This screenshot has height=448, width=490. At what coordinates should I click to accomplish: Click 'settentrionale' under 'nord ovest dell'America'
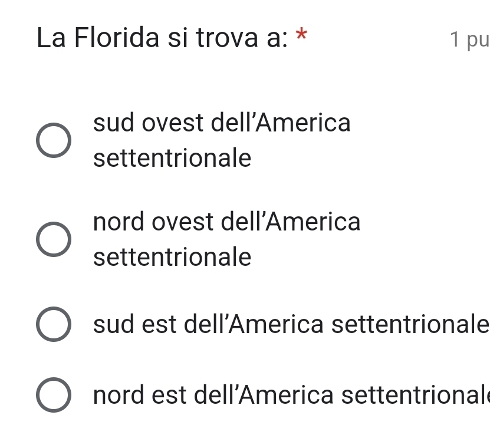pyautogui.click(x=172, y=257)
